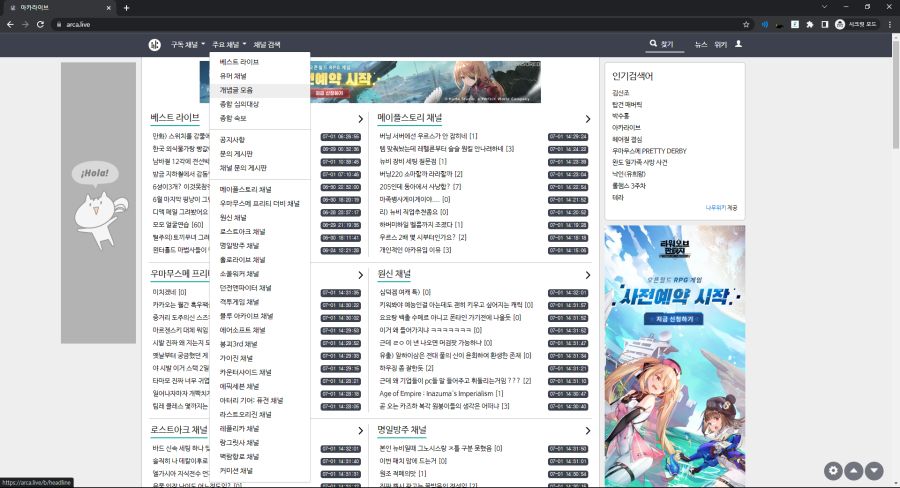Click the gear settings floating button
900x488 pixels.
[x=833, y=471]
